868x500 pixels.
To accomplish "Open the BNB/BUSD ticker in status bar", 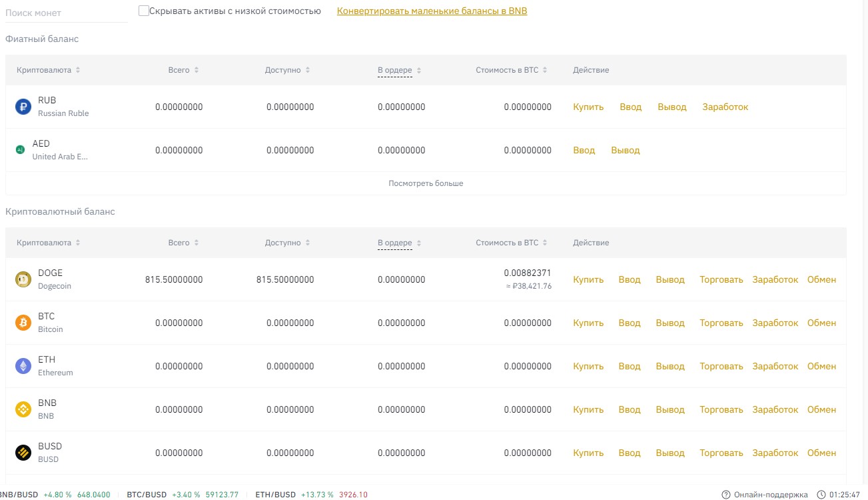I will pyautogui.click(x=55, y=495).
